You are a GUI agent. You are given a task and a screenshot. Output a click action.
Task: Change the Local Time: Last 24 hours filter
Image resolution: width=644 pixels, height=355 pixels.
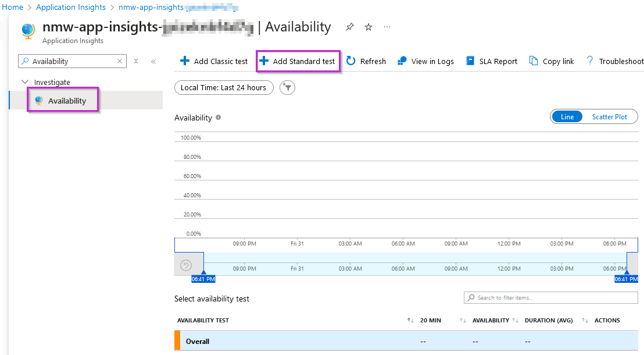[224, 88]
